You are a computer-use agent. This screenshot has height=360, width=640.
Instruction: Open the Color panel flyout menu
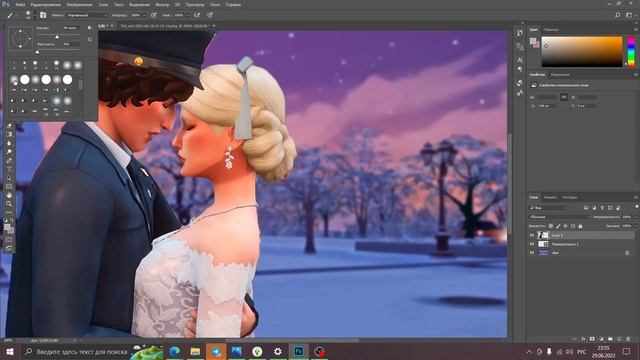tap(636, 29)
